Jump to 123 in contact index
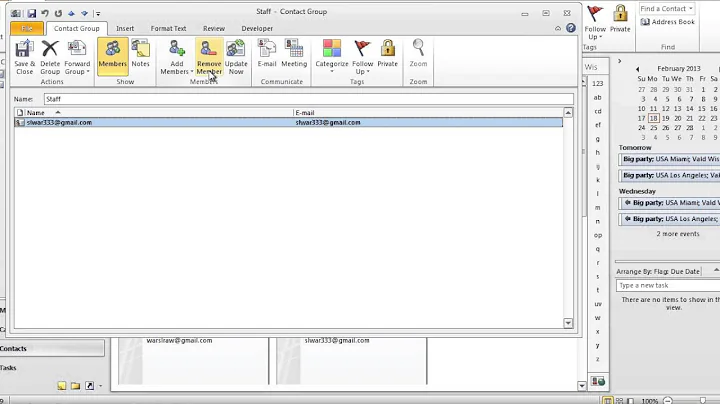This screenshot has width=720, height=404. point(597,84)
